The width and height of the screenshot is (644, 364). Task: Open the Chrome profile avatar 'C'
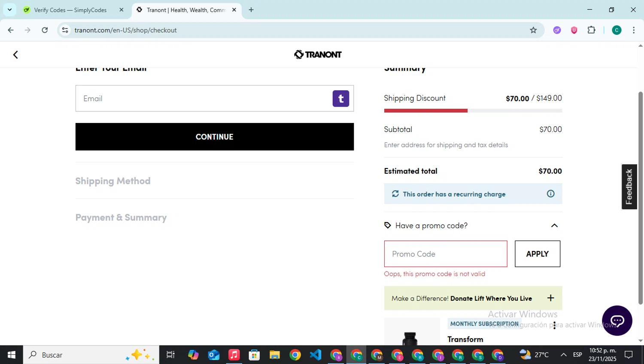click(x=617, y=30)
